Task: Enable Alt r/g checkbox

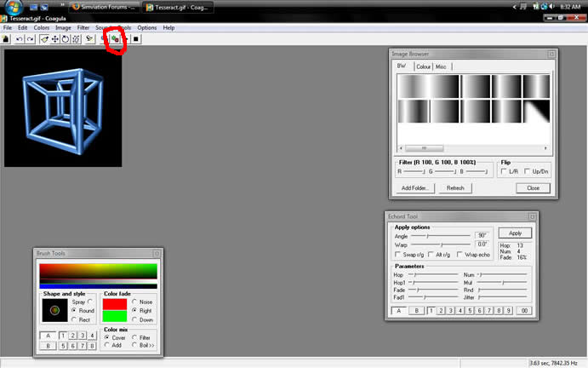Action: click(x=431, y=255)
